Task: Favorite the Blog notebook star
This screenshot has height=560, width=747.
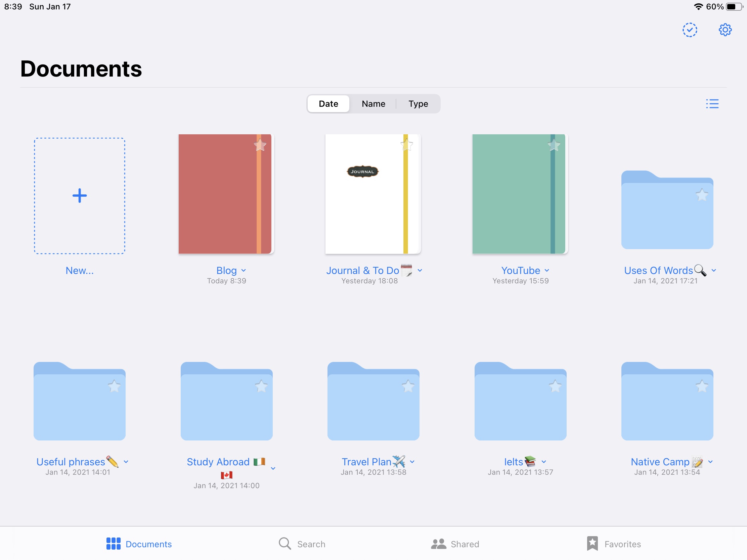Action: click(x=260, y=145)
